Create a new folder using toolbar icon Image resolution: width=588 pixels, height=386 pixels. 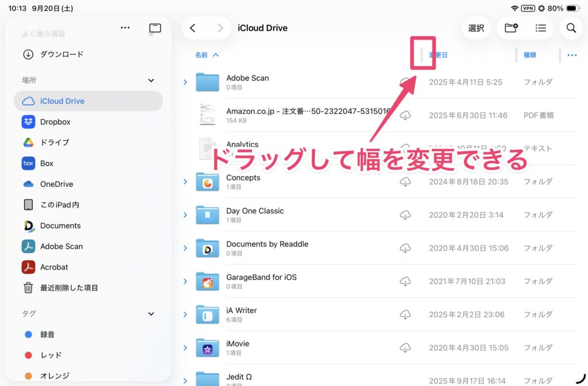pos(511,28)
